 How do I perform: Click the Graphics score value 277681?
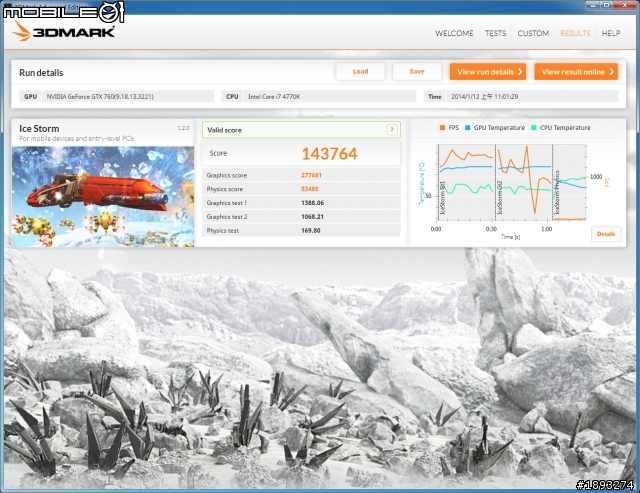pyautogui.click(x=311, y=175)
